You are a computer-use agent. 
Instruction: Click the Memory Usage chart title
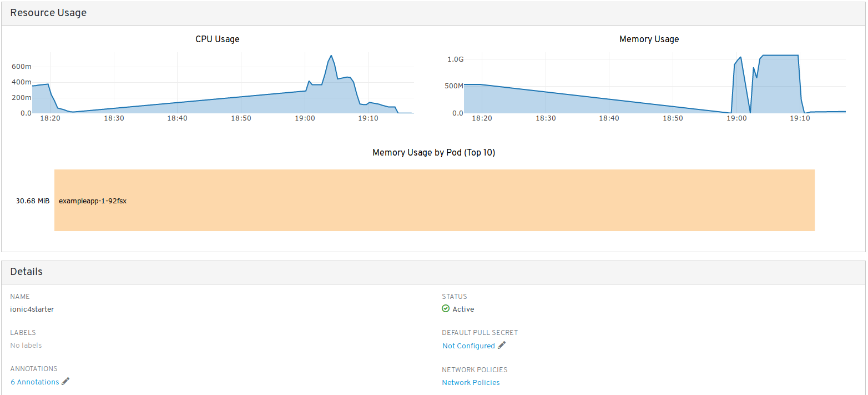(x=649, y=39)
